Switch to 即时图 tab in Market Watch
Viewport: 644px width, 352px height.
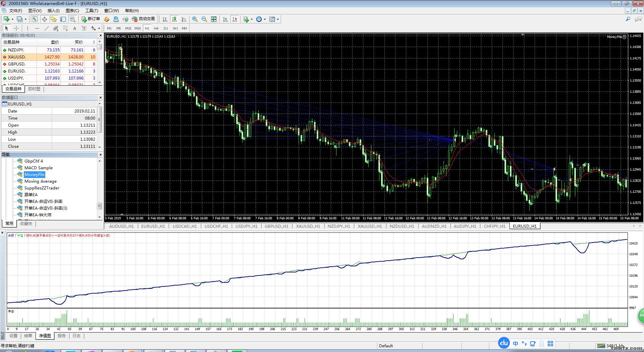34,89
